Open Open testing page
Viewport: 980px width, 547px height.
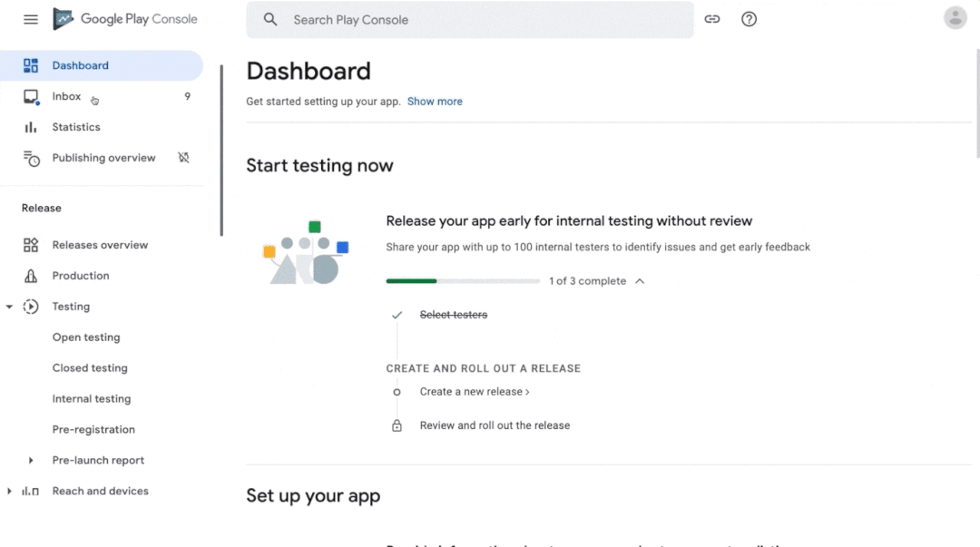86,337
